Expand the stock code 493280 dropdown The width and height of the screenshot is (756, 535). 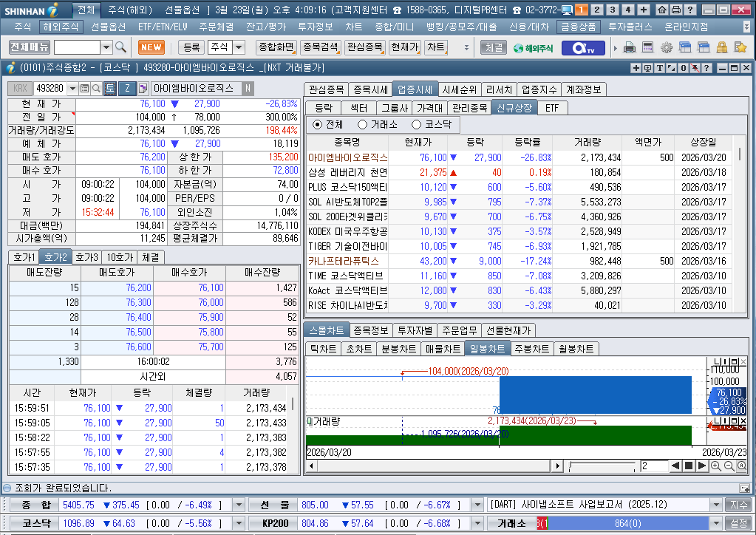(73, 88)
